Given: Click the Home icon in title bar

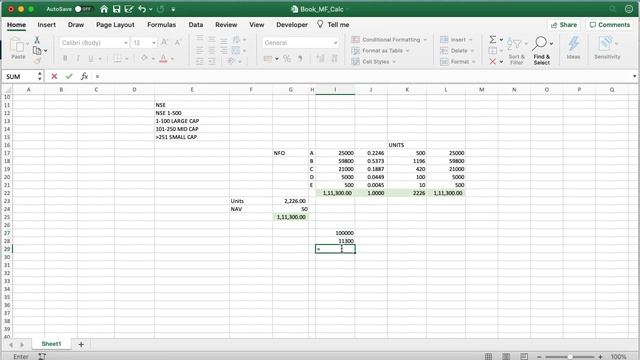Looking at the screenshot, I should click(x=104, y=9).
